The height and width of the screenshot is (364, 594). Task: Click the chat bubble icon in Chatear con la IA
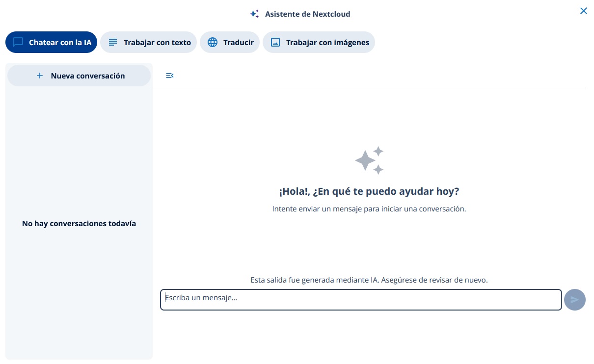(x=18, y=42)
